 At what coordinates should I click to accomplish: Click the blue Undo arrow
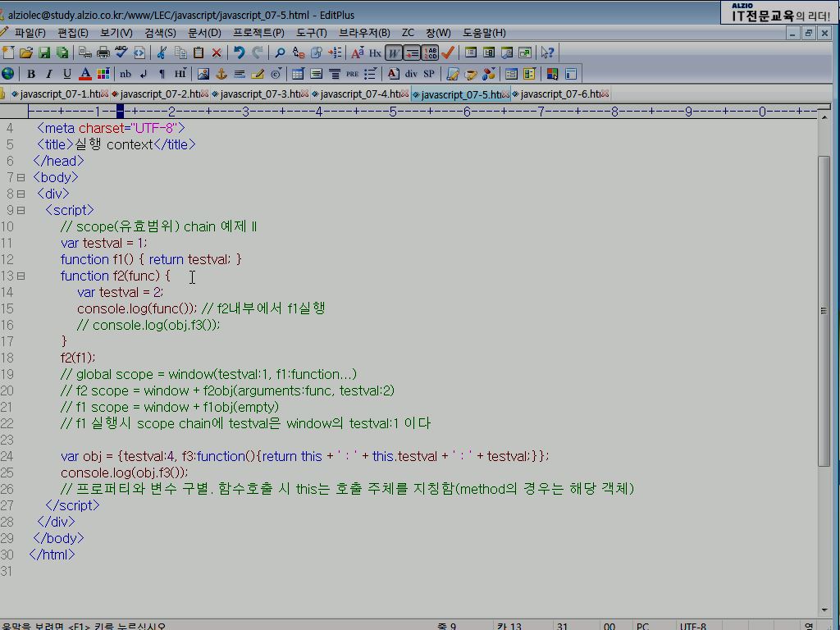point(239,52)
